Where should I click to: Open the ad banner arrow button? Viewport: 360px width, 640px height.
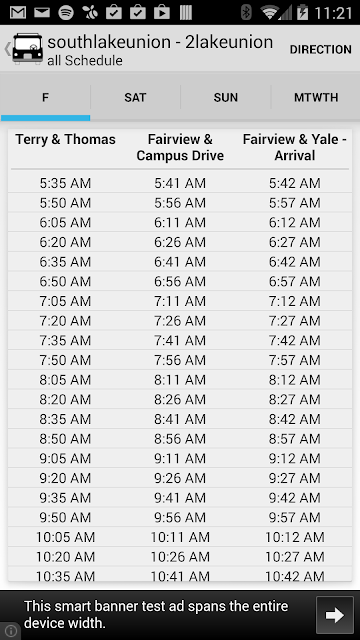coord(335,615)
